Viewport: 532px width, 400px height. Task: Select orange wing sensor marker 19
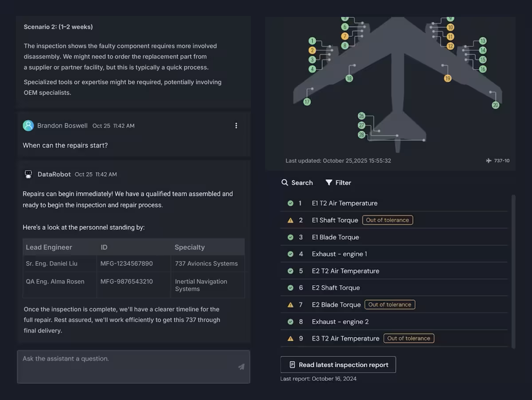(x=447, y=78)
